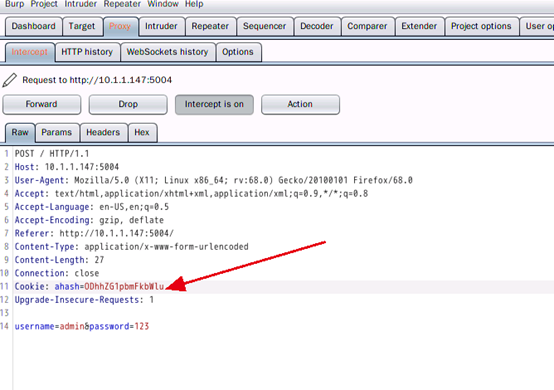Screen dimensions: 554x390
Task: Select the Proxy tab
Action: 120,26
